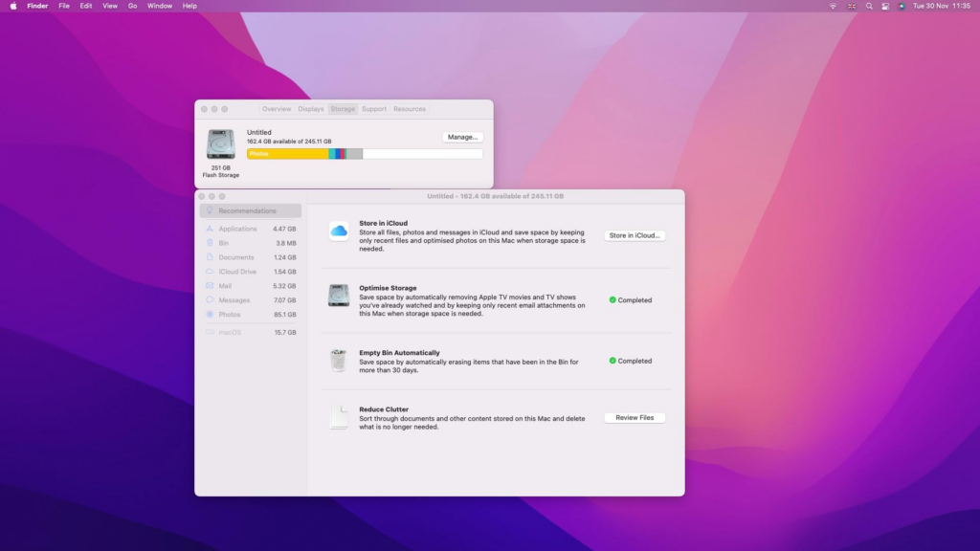Select iCloud Drive in the sidebar
Image resolution: width=980 pixels, height=551 pixels.
pos(250,272)
